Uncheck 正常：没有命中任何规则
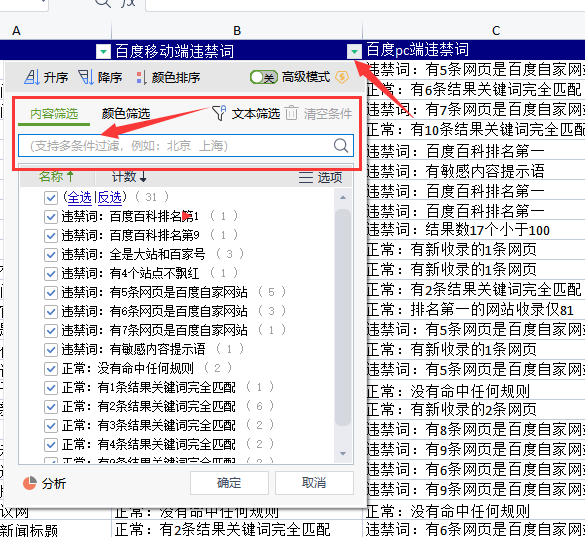The image size is (585, 537). (51, 369)
